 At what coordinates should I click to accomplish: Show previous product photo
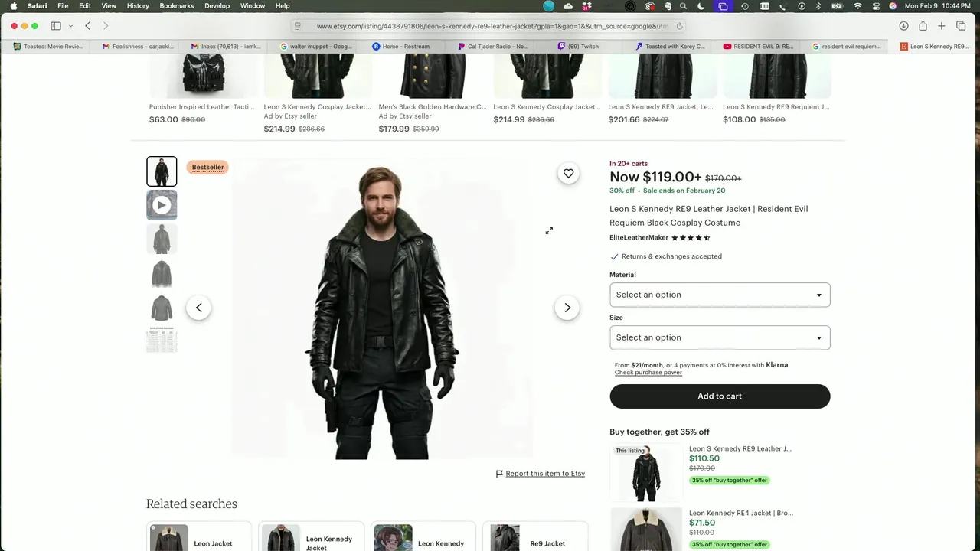click(198, 308)
